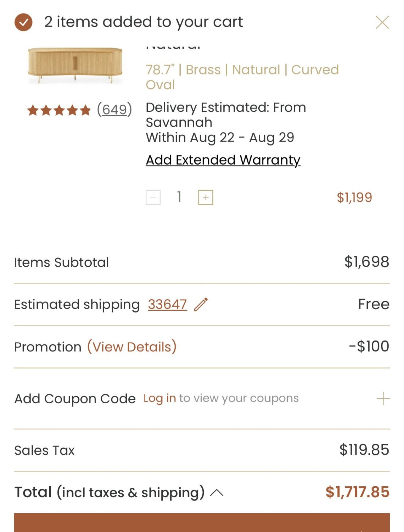Expand coupon code with plus icon
Screen dimensions: 404x532
383,399
